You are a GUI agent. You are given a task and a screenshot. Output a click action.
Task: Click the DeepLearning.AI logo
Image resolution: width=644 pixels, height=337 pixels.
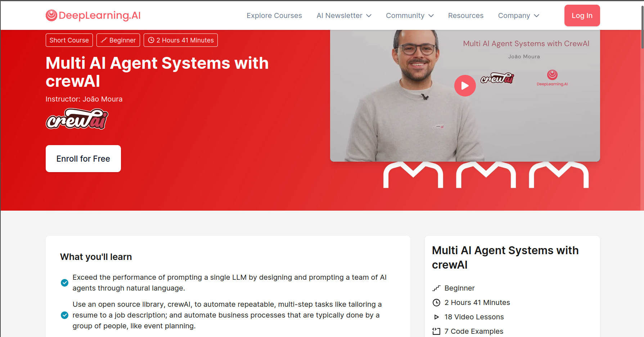pyautogui.click(x=93, y=15)
